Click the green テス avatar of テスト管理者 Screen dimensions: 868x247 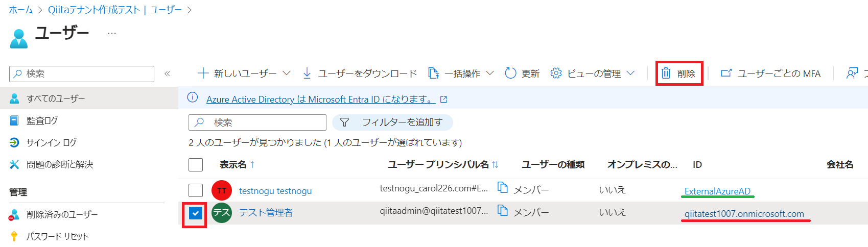click(222, 212)
